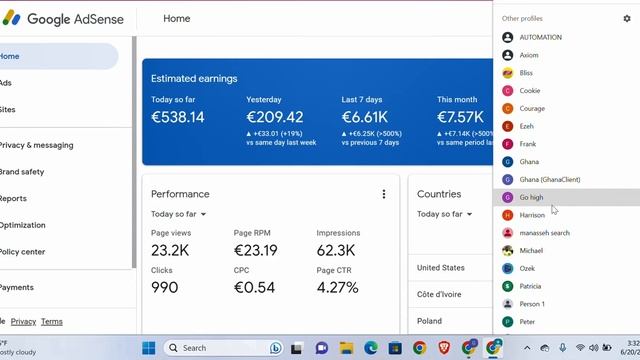This screenshot has width=640, height=360.
Task: Click the Bing icon in search box
Action: pos(276,348)
